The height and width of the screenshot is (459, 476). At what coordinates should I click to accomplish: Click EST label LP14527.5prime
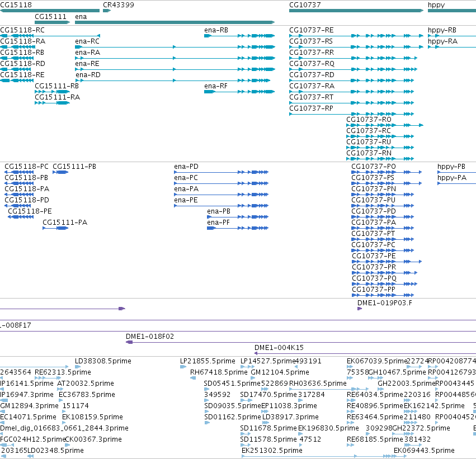pyautogui.click(x=268, y=361)
